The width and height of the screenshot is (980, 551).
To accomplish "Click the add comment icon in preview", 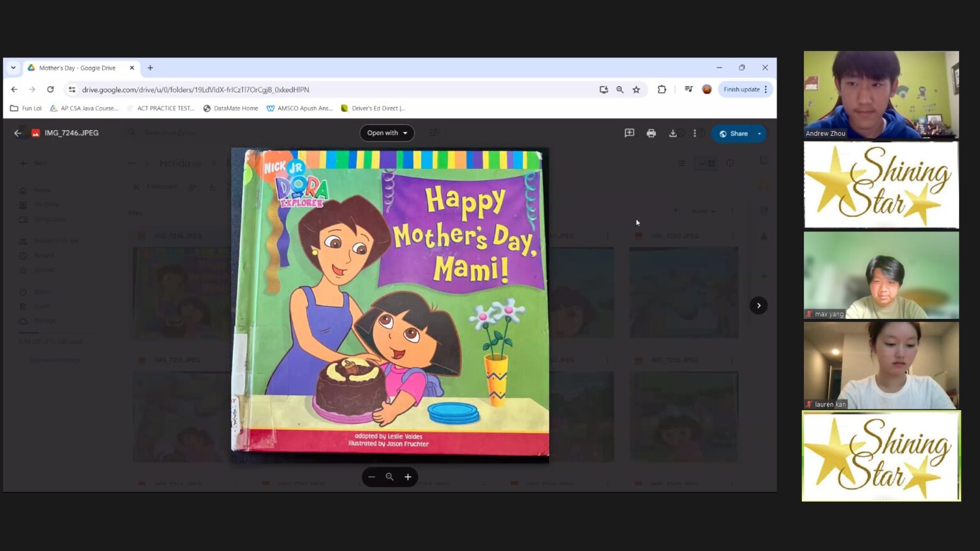I will tap(629, 133).
